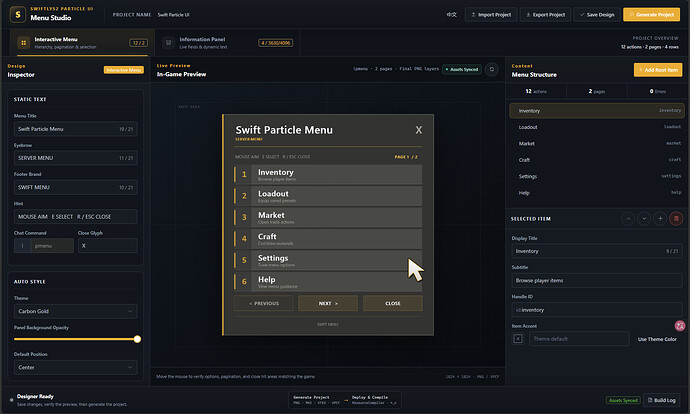Open the Theme dropdown Carbon Gold
The image size is (690, 414).
pyautogui.click(x=75, y=311)
